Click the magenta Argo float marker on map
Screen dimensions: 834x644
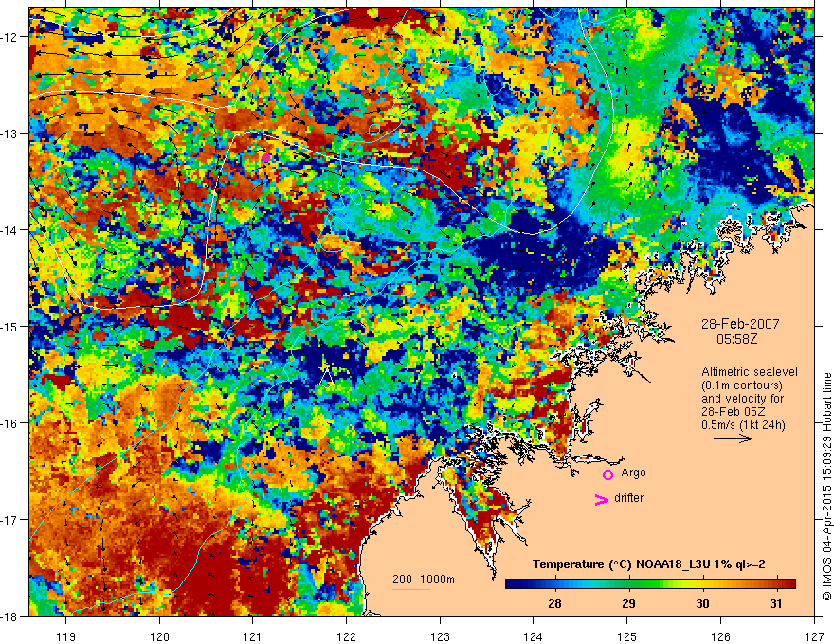tap(265, 157)
